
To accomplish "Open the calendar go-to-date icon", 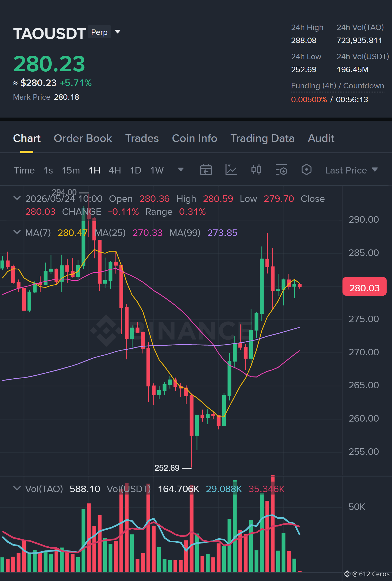I will coord(206,170).
